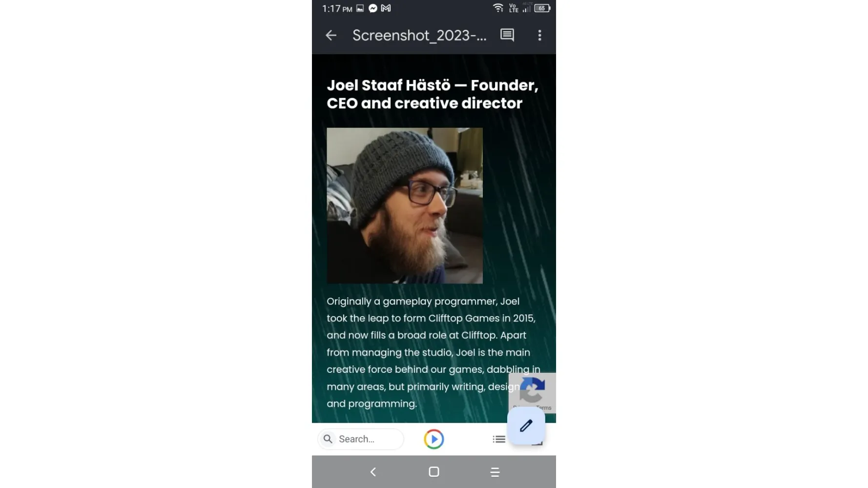Tap the Screenshot_2023 file title
Image resolution: width=868 pixels, height=488 pixels.
pos(419,35)
